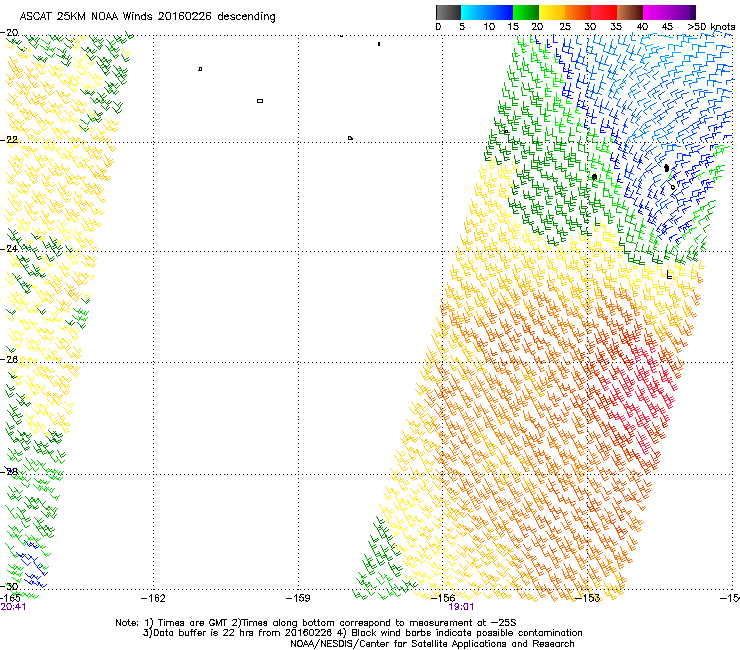The image size is (740, 650).
Task: Select the dark purple 45-50 knots swatch
Action: point(682,12)
